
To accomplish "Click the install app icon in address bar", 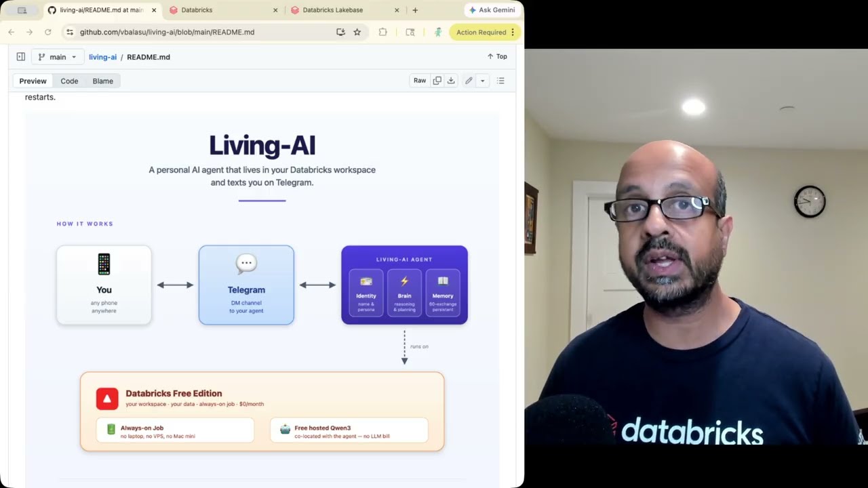I will tap(340, 32).
